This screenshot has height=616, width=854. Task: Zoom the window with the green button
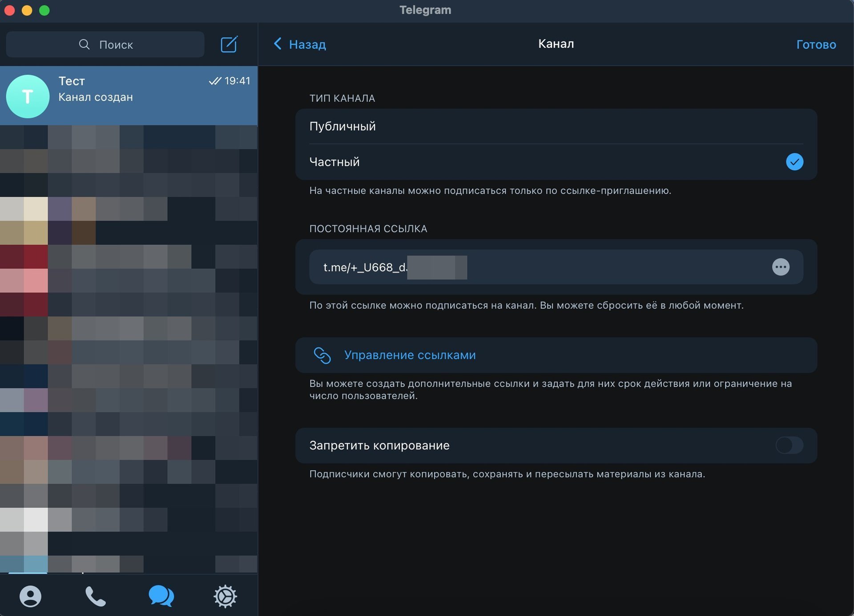(x=44, y=10)
